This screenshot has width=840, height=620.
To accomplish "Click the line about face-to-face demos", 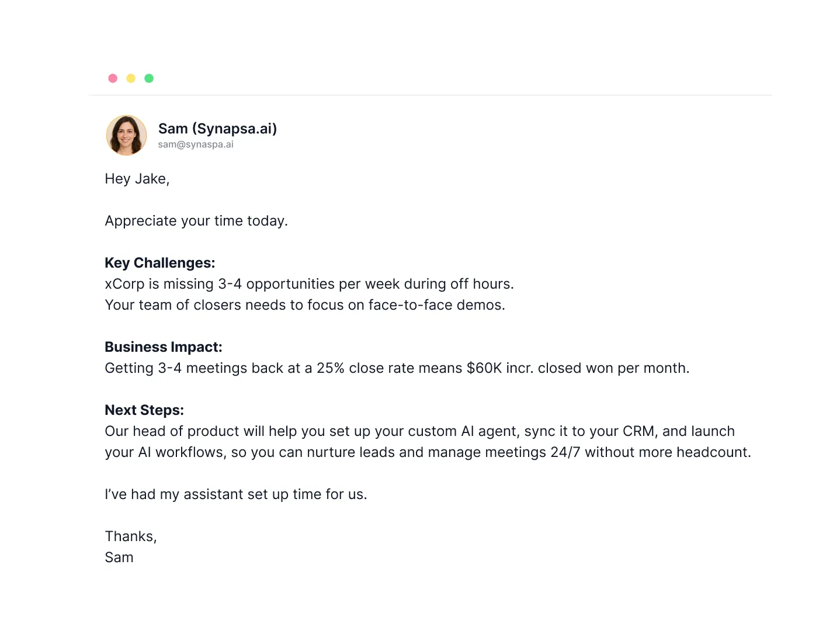I will click(x=305, y=305).
